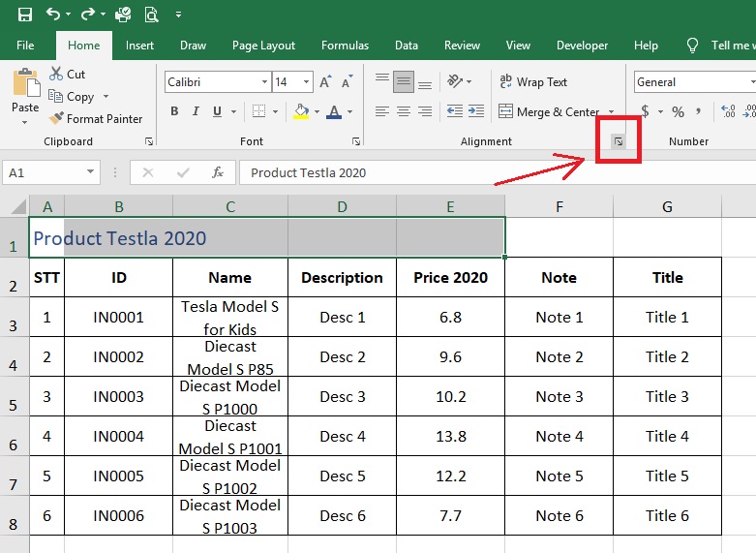Image resolution: width=756 pixels, height=553 pixels.
Task: Expand Font Color palette arrow
Action: click(350, 112)
